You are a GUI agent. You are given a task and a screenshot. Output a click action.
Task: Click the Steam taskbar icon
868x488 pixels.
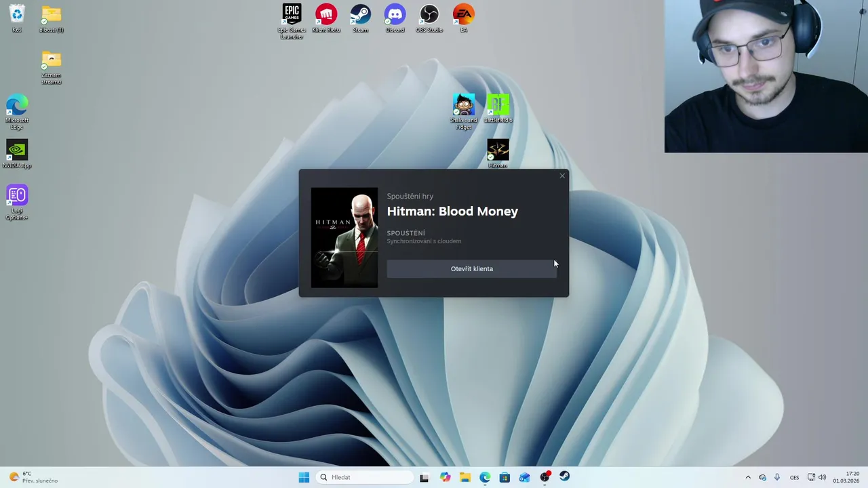click(x=564, y=477)
